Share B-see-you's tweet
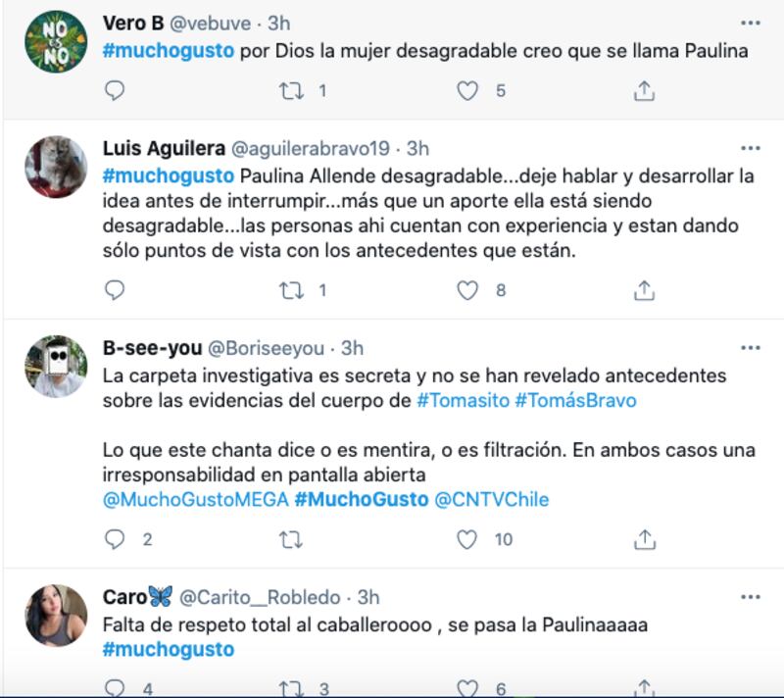Screen dimensions: 784x698 pos(644,539)
